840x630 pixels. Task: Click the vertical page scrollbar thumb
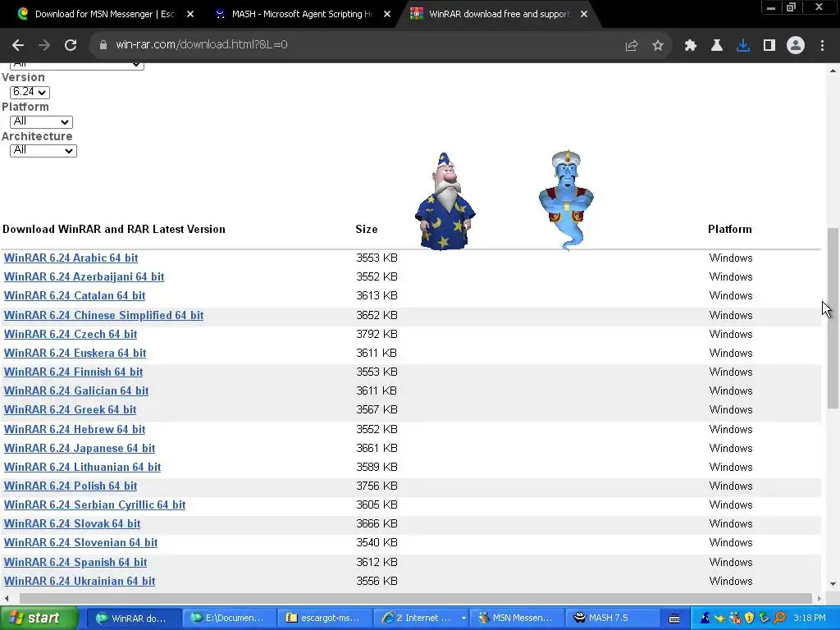[x=833, y=318]
